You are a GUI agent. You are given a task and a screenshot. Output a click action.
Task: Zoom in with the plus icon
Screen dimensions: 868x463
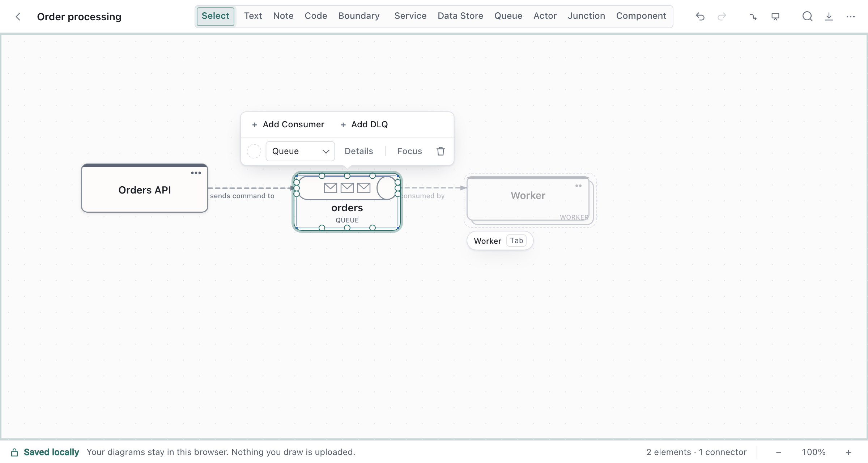tap(848, 452)
